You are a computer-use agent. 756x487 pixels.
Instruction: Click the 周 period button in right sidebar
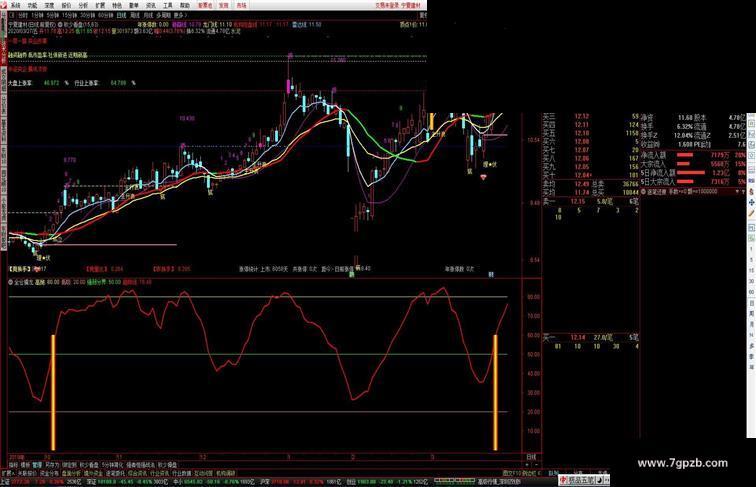click(x=751, y=313)
